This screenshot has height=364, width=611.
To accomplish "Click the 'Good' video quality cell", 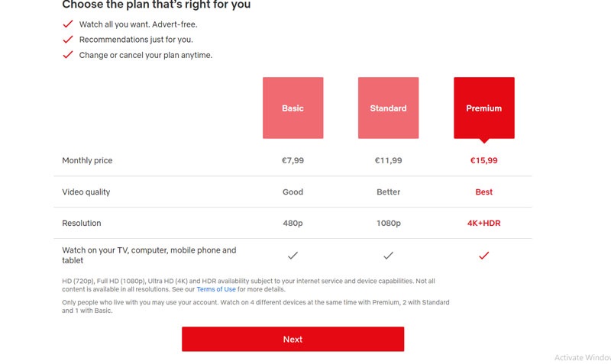I will coord(293,192).
